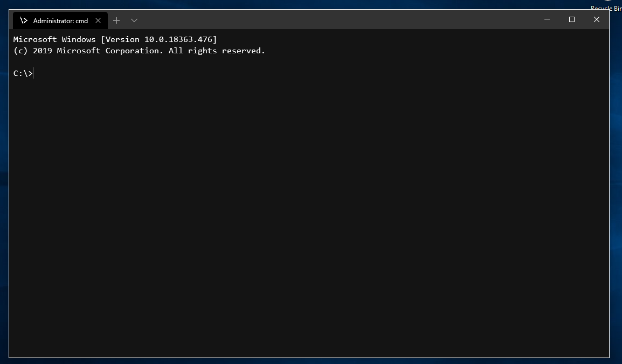This screenshot has height=364, width=622.
Task: Switch to the Administrator: cmd tab label
Action: pos(60,20)
